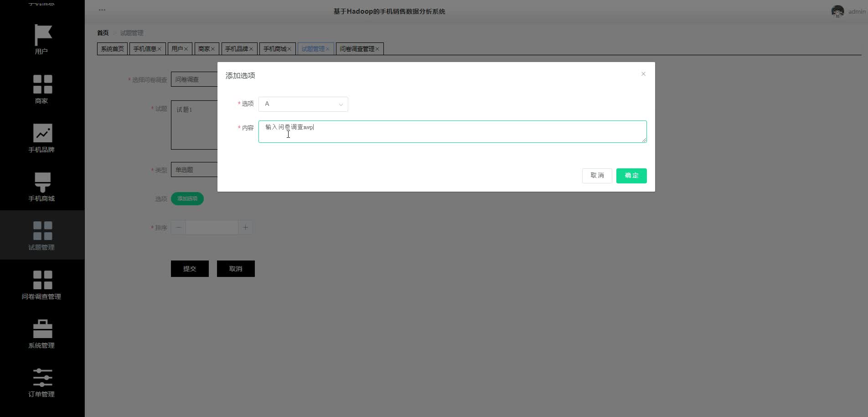Open the 类型 dropdown showing 单选题
868x417 pixels.
(x=194, y=170)
